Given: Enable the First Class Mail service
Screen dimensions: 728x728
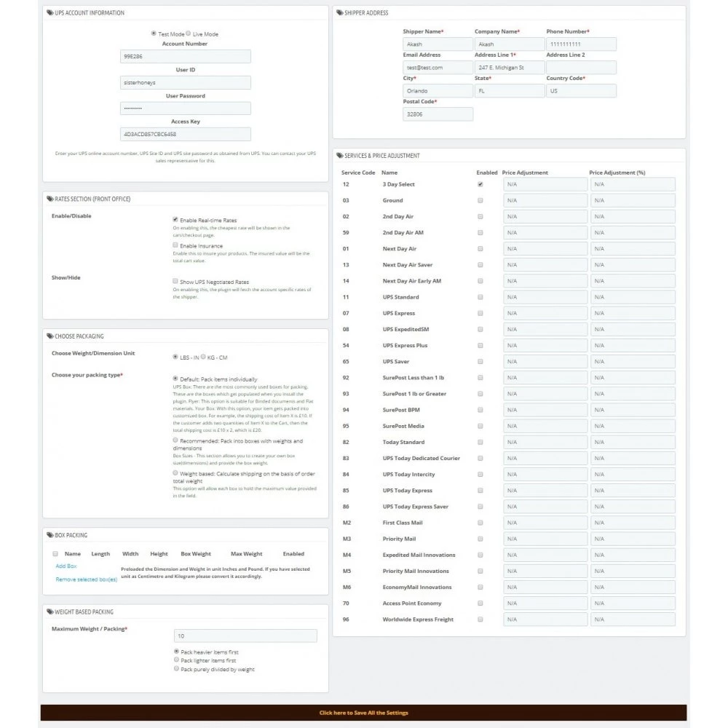Looking at the screenshot, I should point(480,523).
